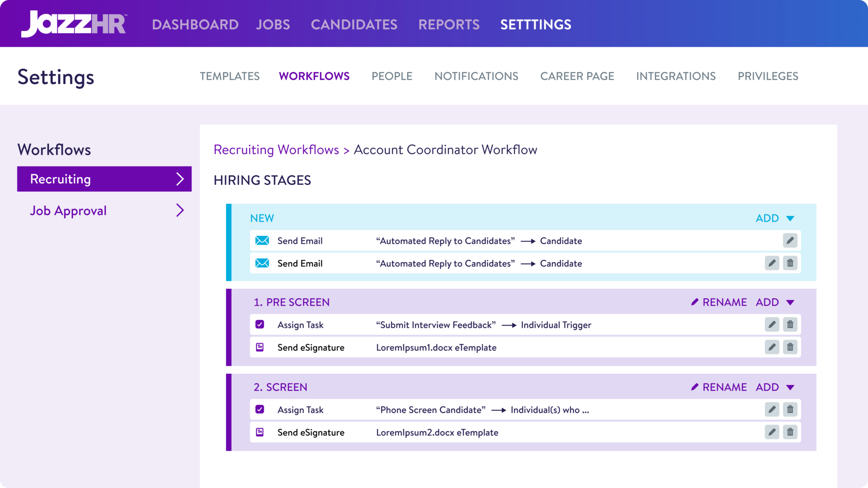Click RENAME for the Screen stage
Image resolution: width=868 pixels, height=488 pixels.
pyautogui.click(x=724, y=386)
